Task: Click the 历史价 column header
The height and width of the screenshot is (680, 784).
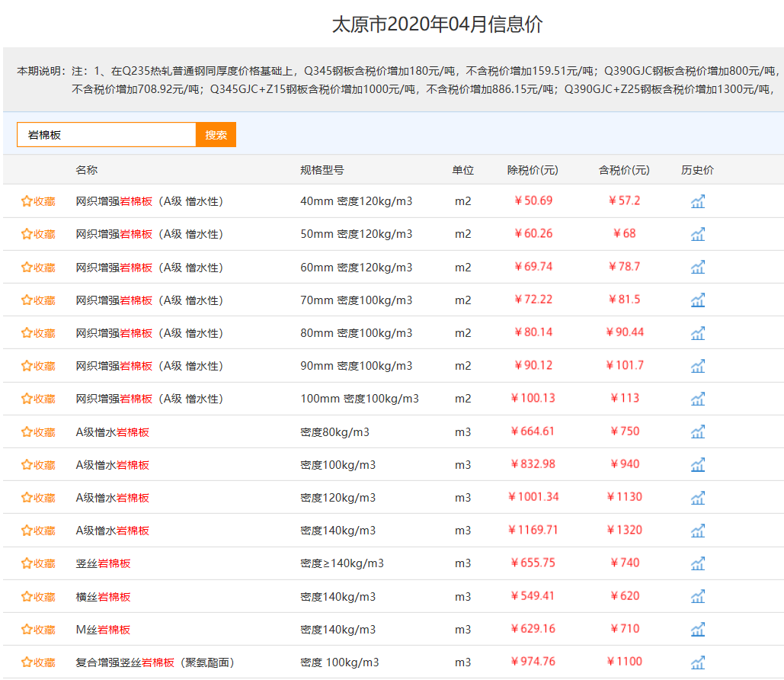Action: pos(697,170)
